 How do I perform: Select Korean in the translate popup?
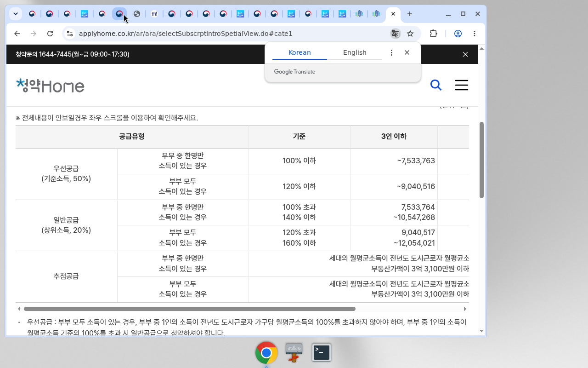300,52
